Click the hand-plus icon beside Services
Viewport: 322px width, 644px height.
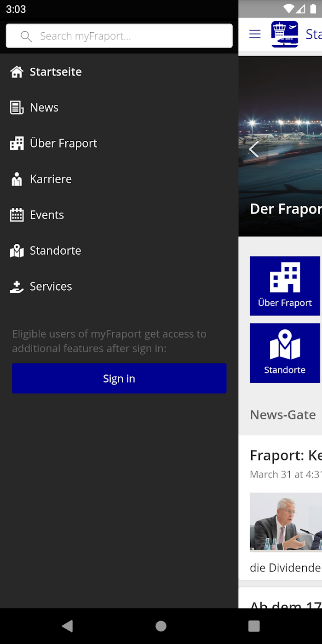tap(17, 287)
